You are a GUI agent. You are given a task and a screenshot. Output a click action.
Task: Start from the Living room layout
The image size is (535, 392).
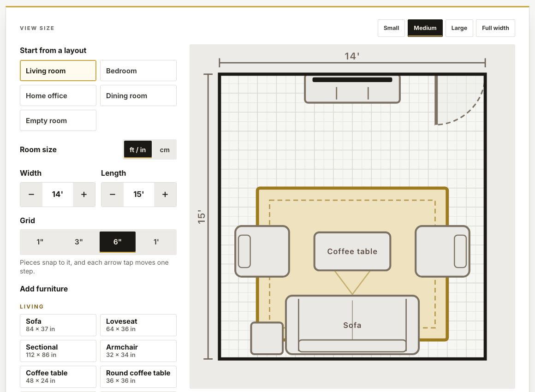pyautogui.click(x=58, y=71)
